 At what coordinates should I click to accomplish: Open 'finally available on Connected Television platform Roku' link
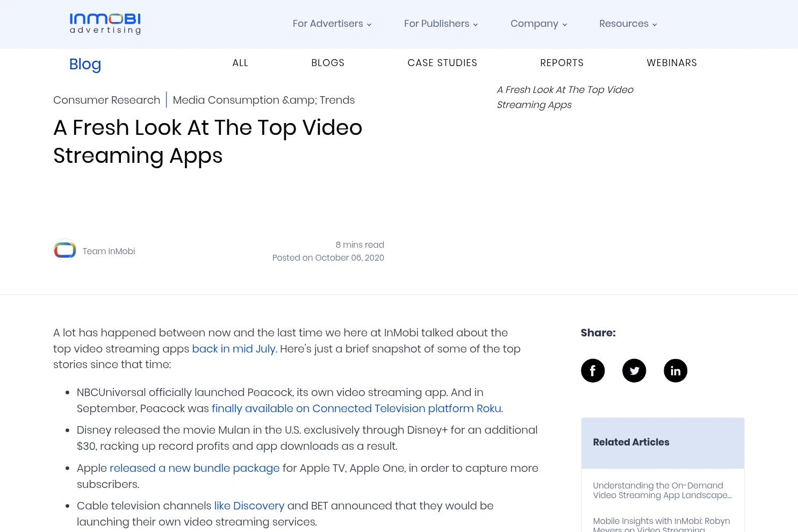tap(356, 408)
